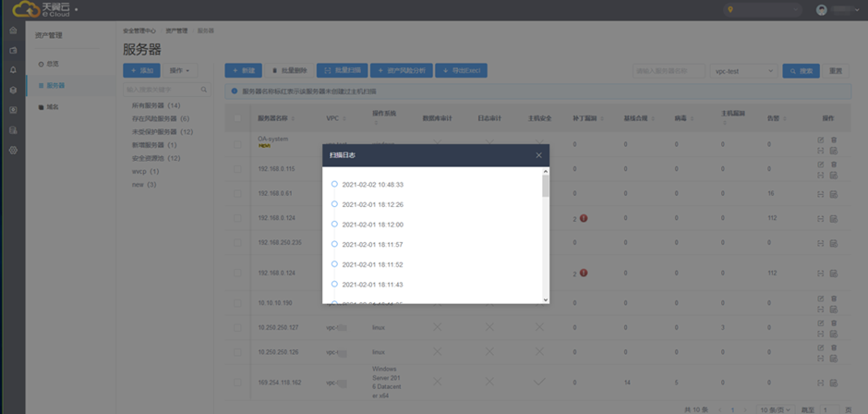868x414 pixels.
Task: Click the edit icon for OA-system row
Action: click(x=820, y=140)
